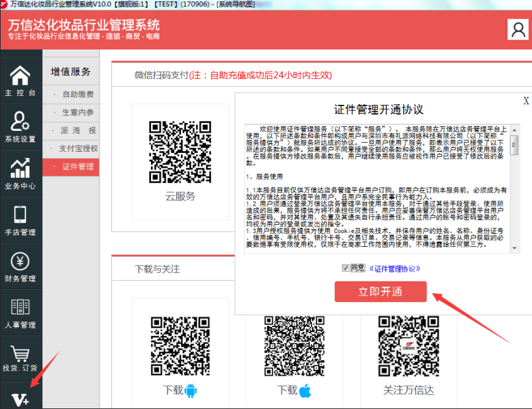Click the app logo in title bar

(3, 4)
